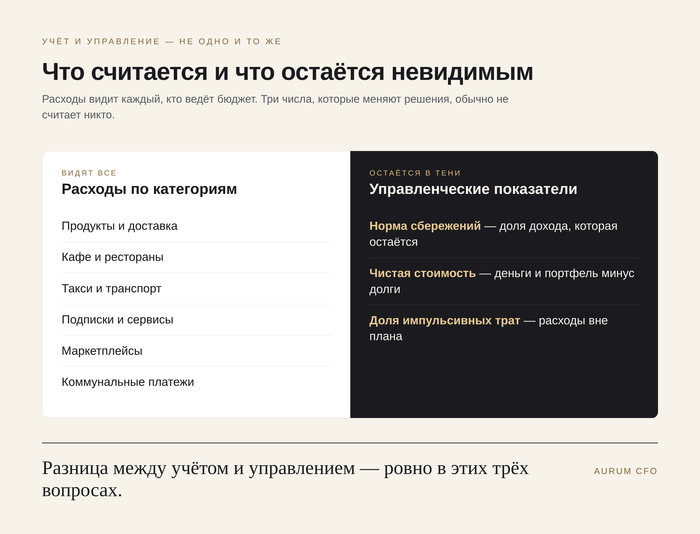Viewport: 700px width, 534px height.
Task: Click the heading 'Что считается и что остаётся невидимым'
Action: point(288,71)
